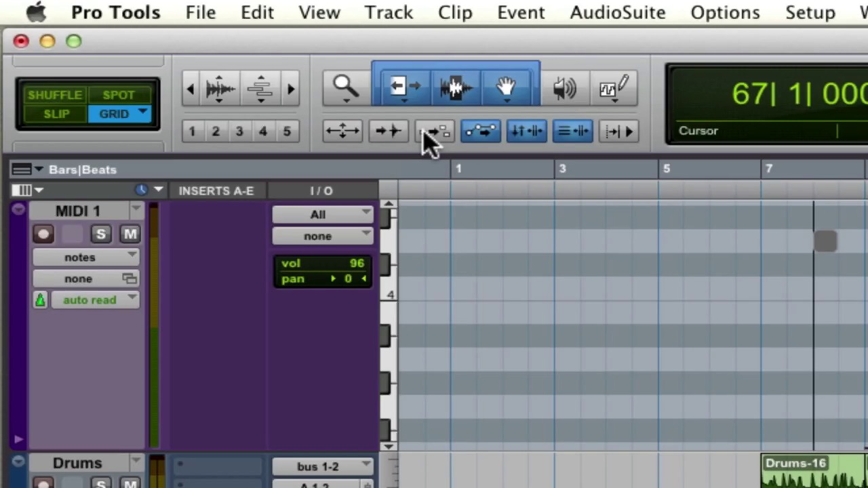
Task: Open MIDI 1 track view selector (notes)
Action: [x=86, y=257]
